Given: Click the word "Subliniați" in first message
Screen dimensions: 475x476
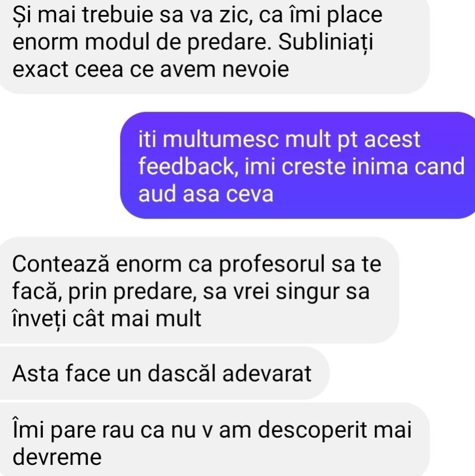Looking at the screenshot, I should click(x=326, y=42).
